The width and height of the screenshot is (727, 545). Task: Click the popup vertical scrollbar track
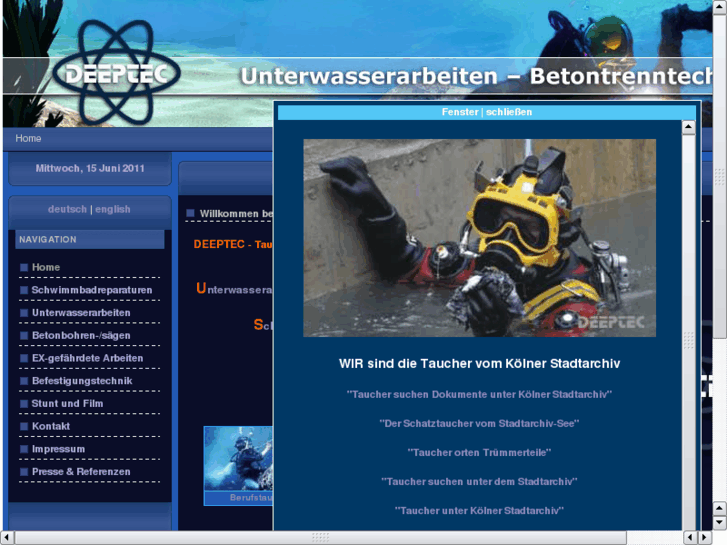689,332
